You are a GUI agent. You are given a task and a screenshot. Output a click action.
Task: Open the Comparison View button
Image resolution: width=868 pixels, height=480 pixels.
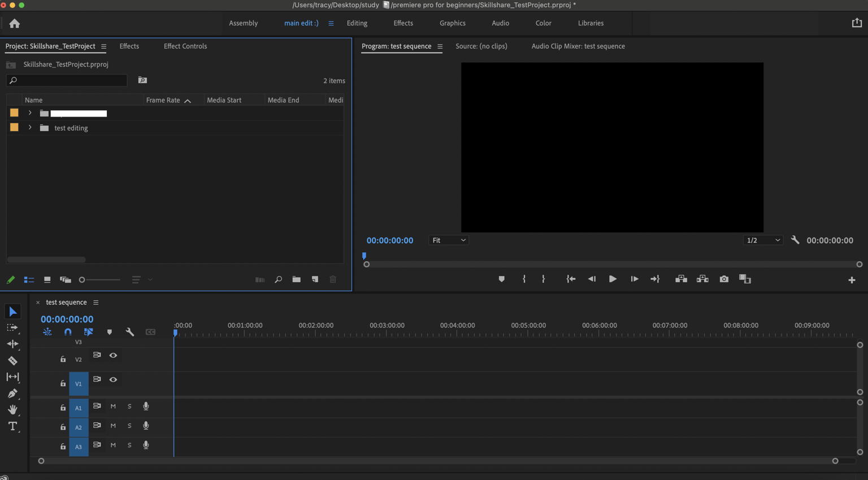click(745, 279)
